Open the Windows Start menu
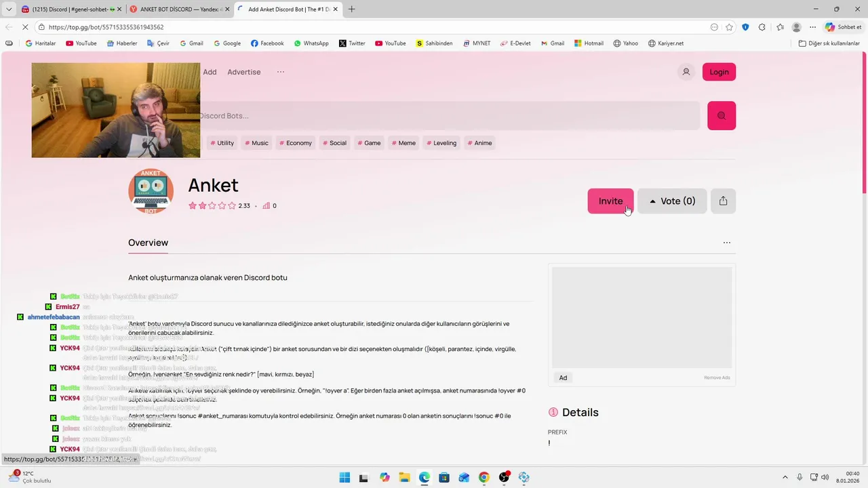Viewport: 868px width, 488px height. coord(344,477)
